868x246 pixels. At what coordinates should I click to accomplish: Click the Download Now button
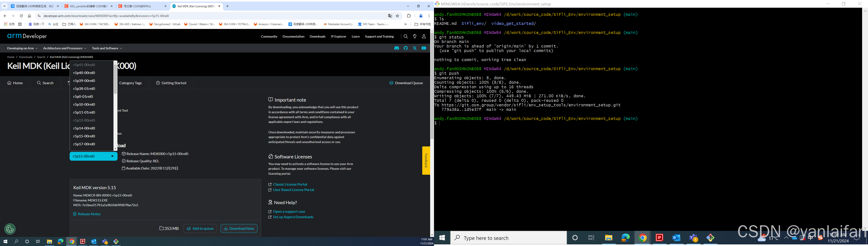coord(239,228)
